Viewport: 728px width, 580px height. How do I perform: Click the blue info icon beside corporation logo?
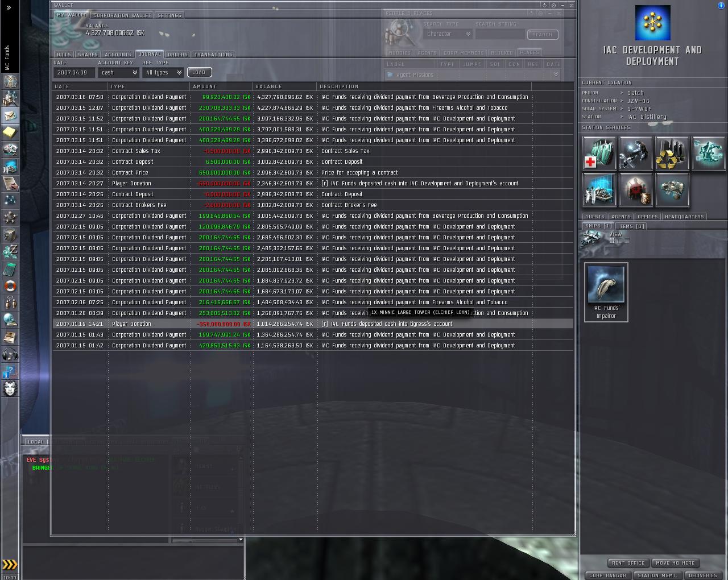(721, 6)
